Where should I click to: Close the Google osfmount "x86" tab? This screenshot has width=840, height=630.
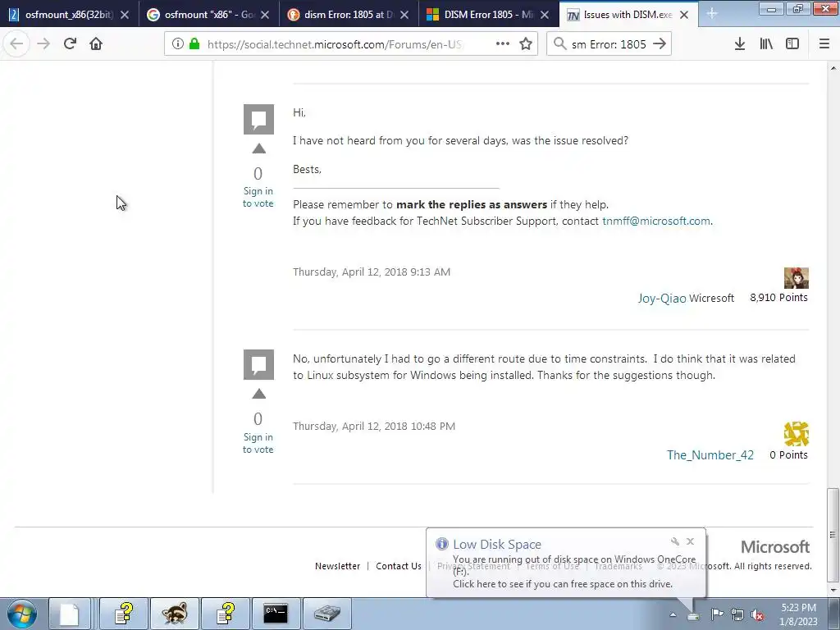click(x=265, y=15)
